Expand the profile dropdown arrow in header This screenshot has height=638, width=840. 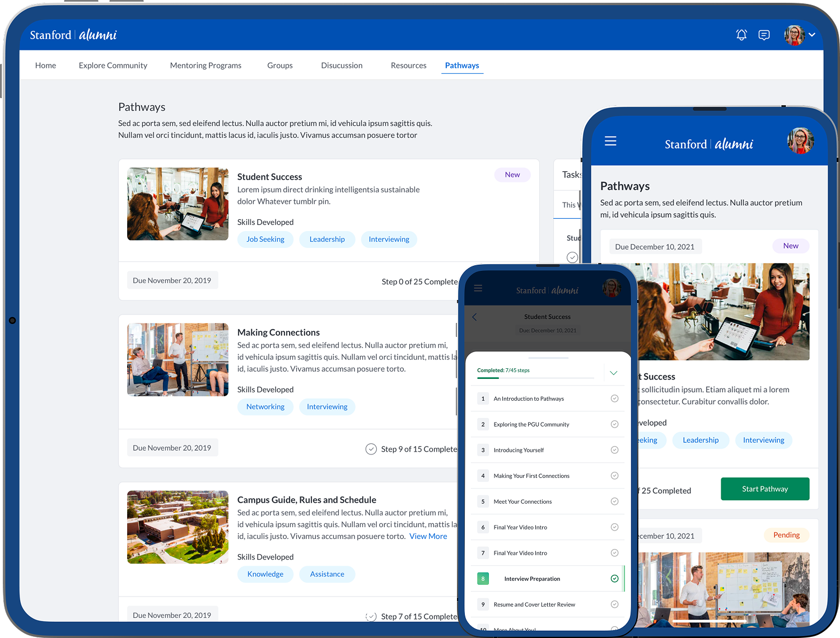(x=812, y=35)
